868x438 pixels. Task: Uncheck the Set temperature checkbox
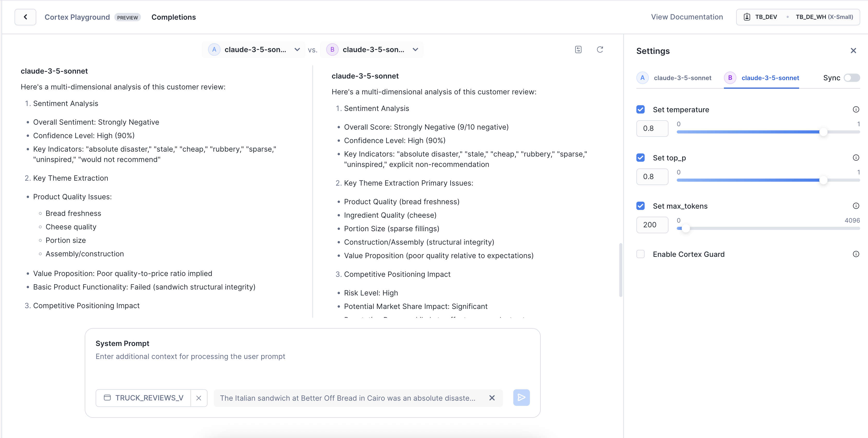click(x=640, y=109)
